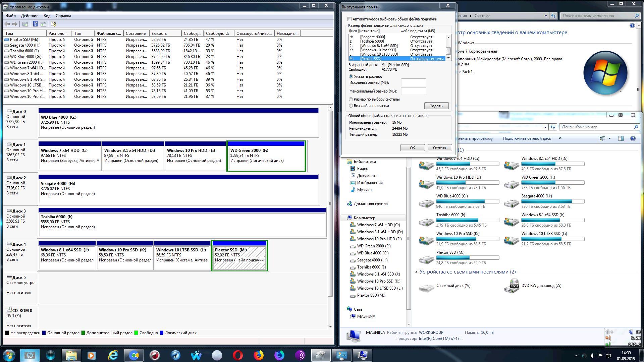Collapse 'Устройства со съемными носителями' group

(416, 272)
